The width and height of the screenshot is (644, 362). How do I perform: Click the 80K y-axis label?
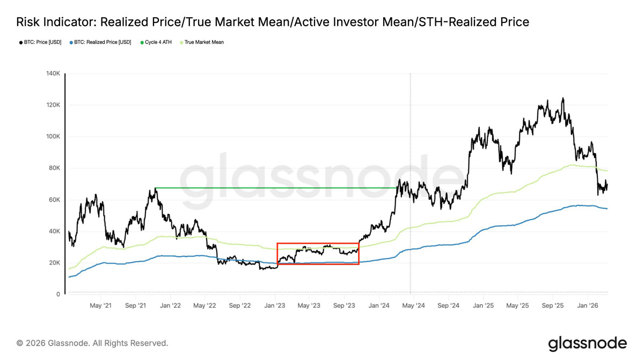click(x=54, y=168)
